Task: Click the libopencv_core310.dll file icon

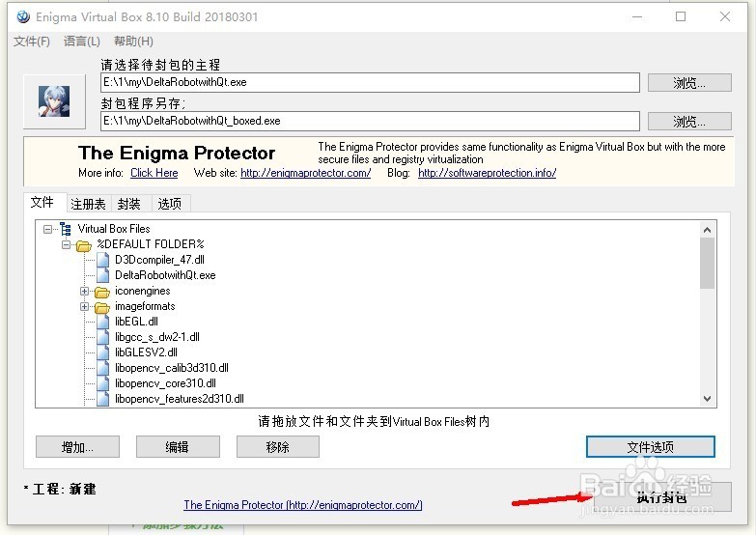Action: click(x=102, y=383)
